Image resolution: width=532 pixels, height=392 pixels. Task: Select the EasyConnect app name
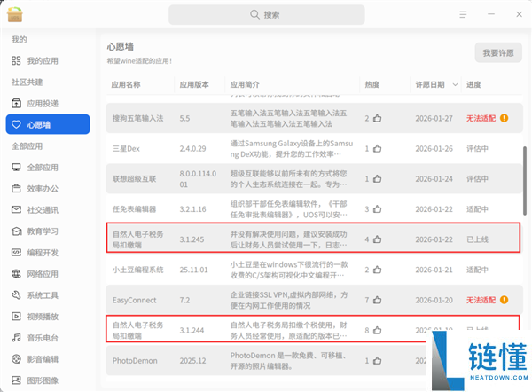pos(135,300)
